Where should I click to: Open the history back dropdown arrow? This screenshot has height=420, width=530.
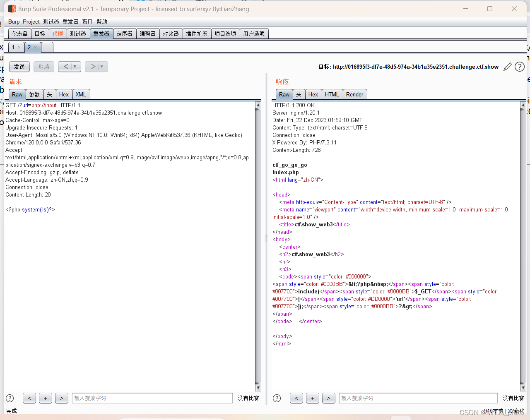coord(75,67)
